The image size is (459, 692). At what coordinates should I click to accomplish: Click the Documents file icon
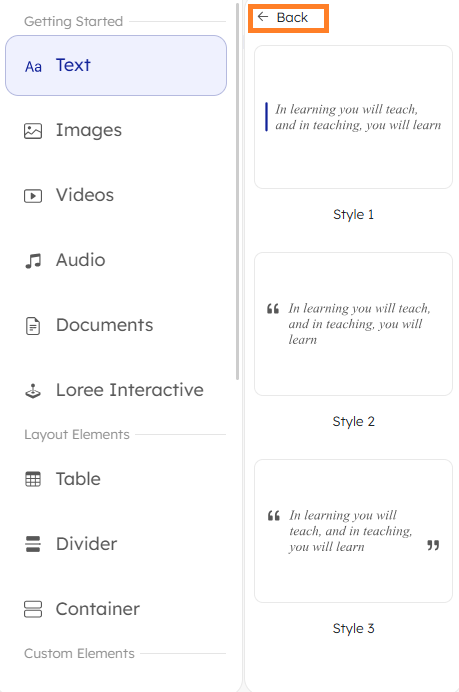pos(33,326)
